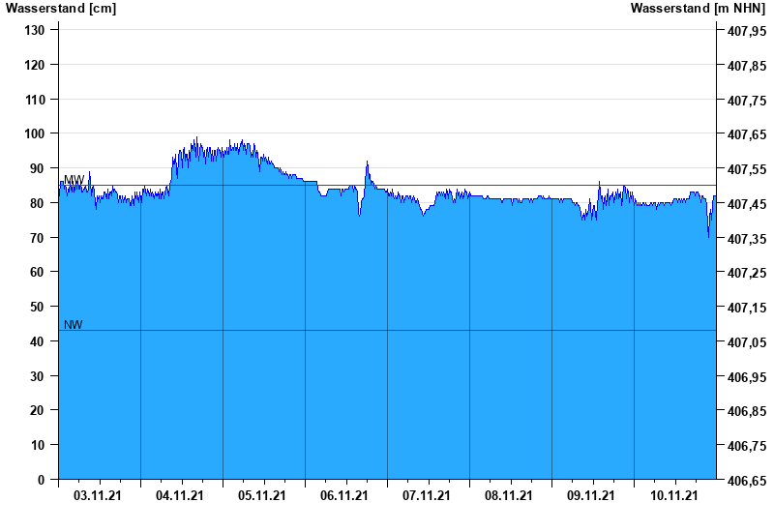
Task: Click the 130 value on left axis
Action: [35, 30]
